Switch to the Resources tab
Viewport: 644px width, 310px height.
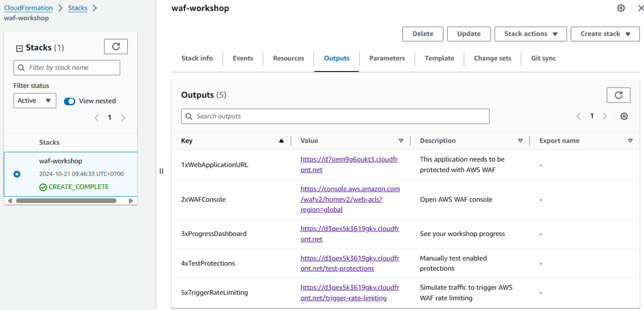(x=288, y=58)
